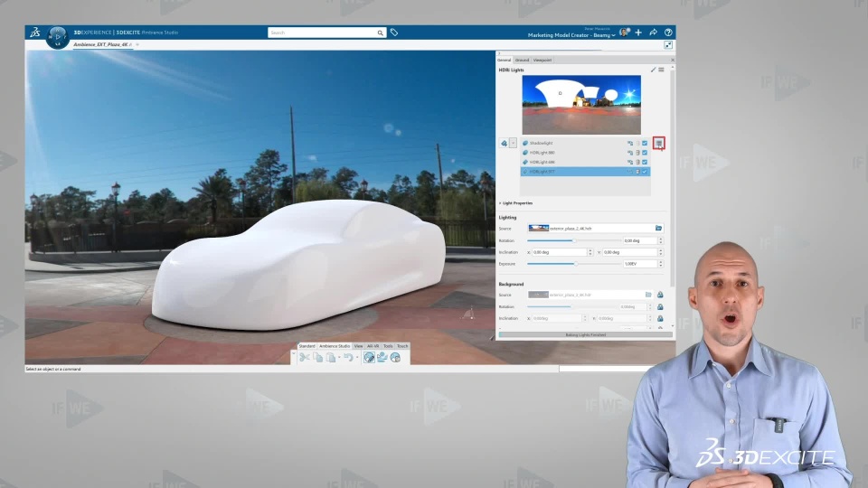The image size is (868, 488).
Task: Close the ambience properties panel
Action: click(x=673, y=60)
